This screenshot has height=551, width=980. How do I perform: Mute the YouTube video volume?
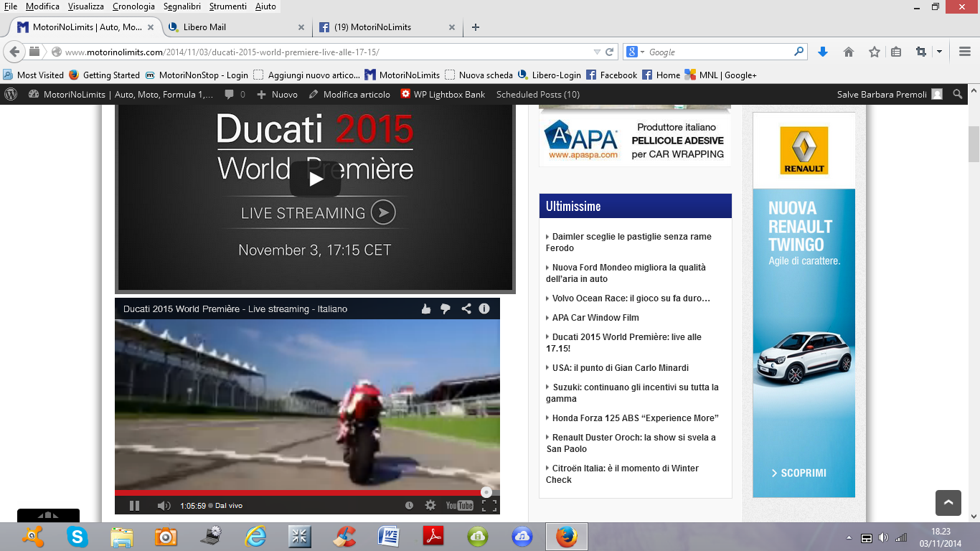[164, 506]
